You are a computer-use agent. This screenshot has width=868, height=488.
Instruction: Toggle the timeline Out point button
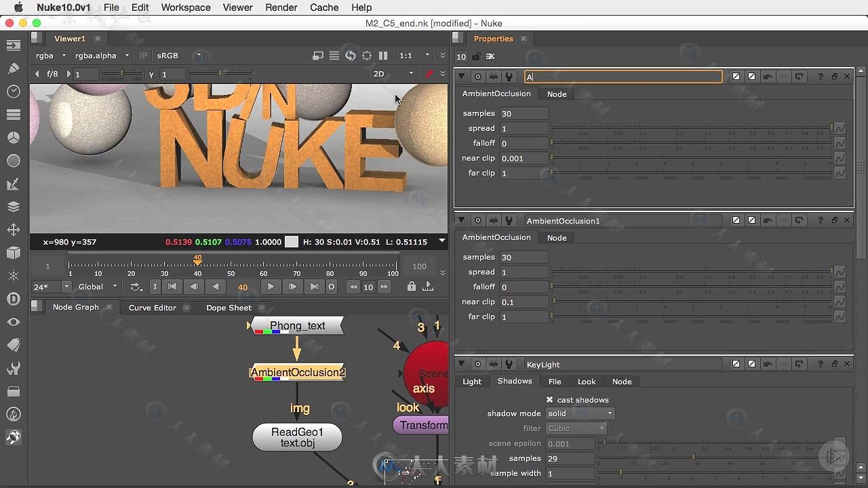[x=332, y=287]
